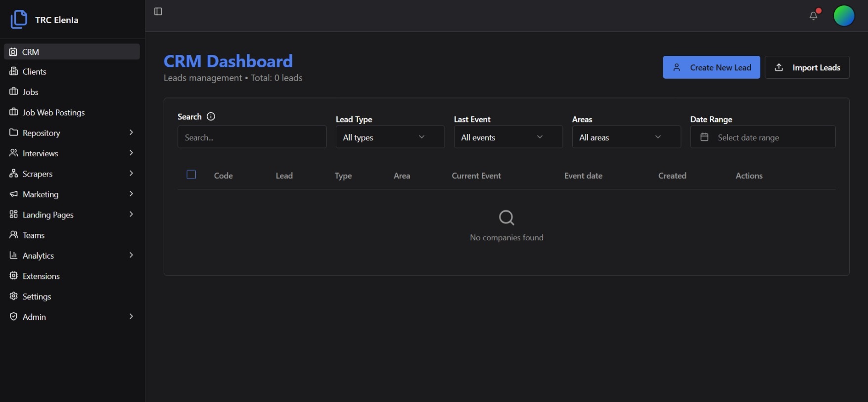This screenshot has width=868, height=402.
Task: Go to Job Web Postings page
Action: [x=53, y=113]
